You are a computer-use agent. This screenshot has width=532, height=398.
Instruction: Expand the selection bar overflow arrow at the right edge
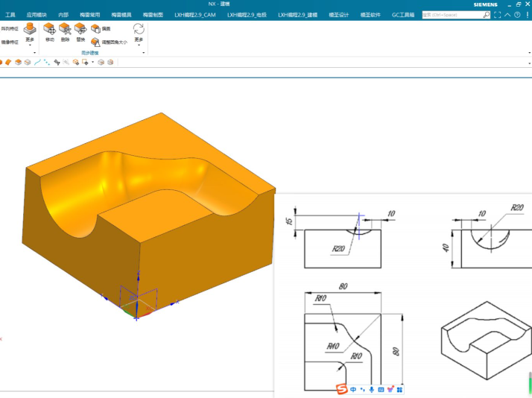(x=529, y=63)
